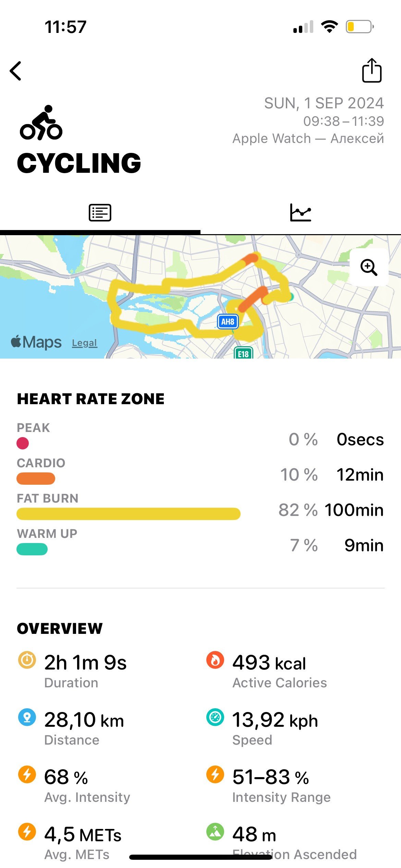Tap the Distance location pin icon

(27, 717)
